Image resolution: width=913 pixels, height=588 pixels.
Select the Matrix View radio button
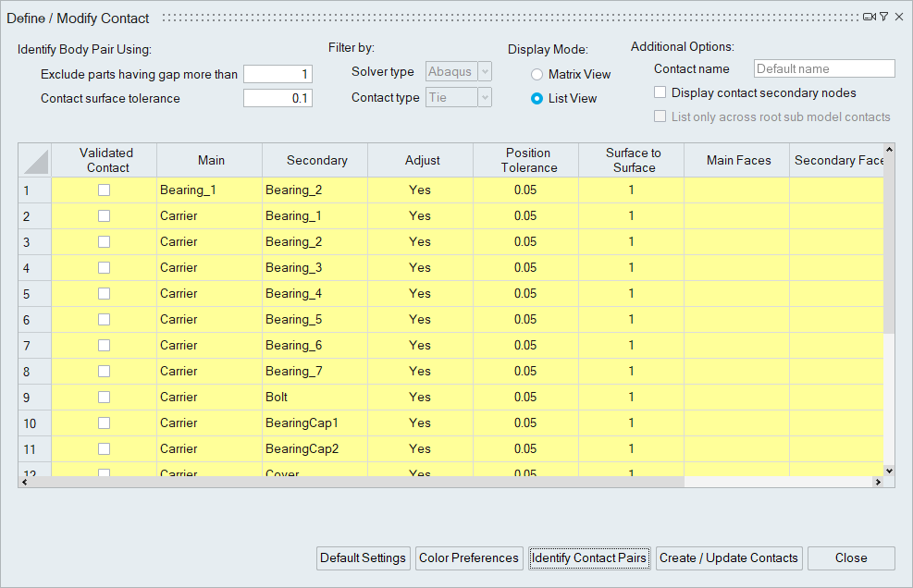(x=537, y=75)
